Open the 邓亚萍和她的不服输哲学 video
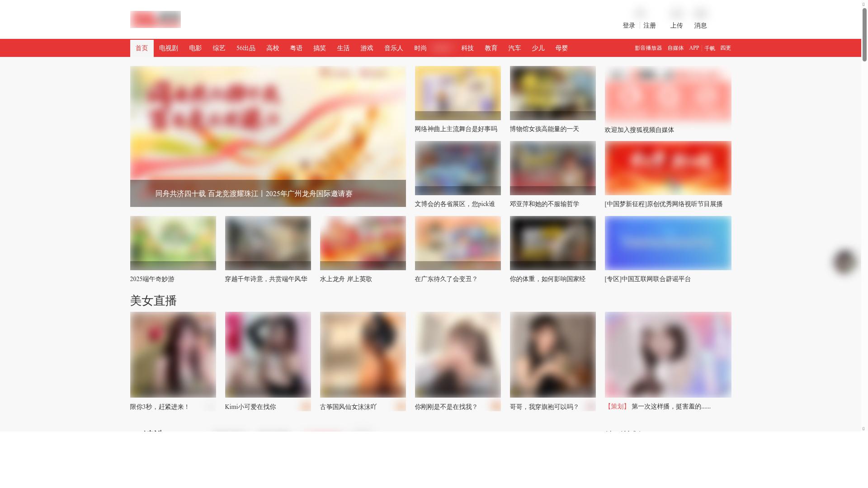 point(552,168)
